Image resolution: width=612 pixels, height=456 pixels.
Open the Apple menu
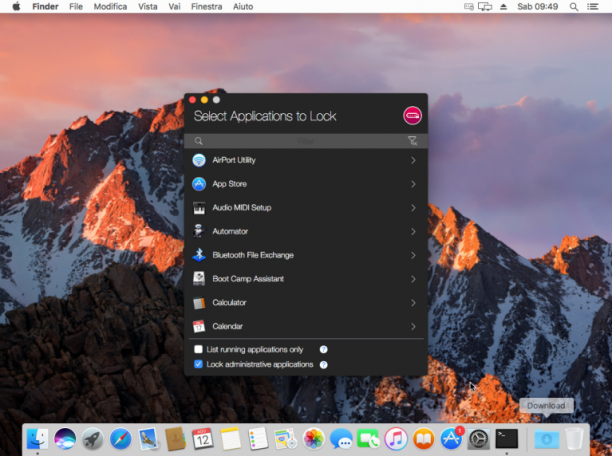[16, 6]
